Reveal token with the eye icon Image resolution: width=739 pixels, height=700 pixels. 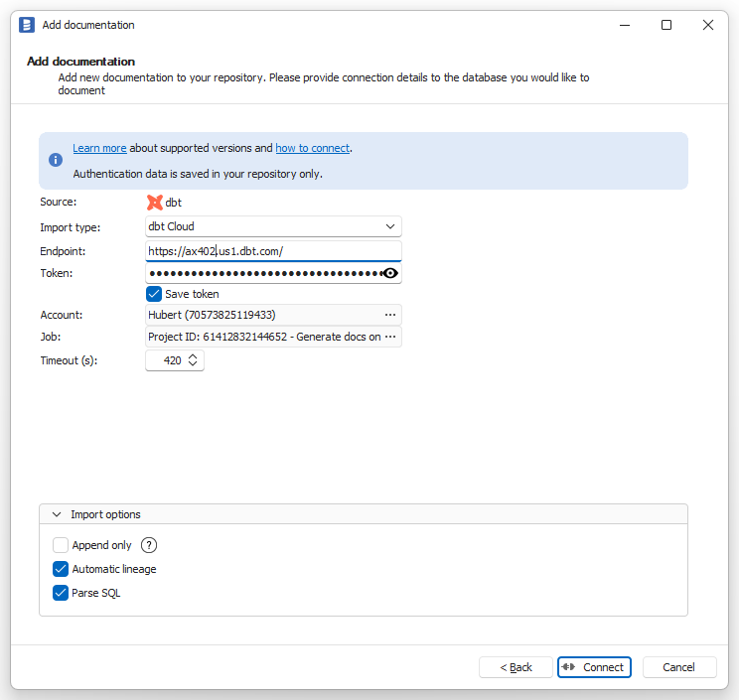tap(390, 273)
